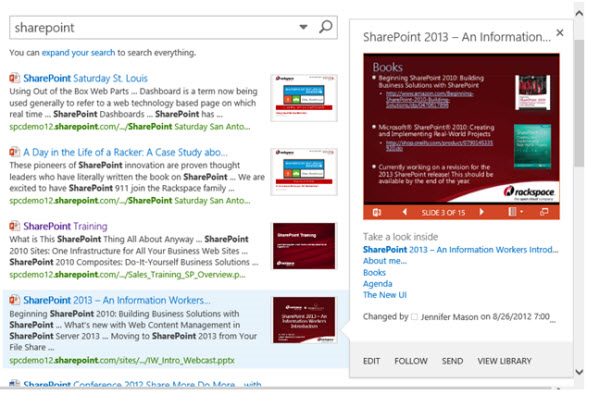Open the SharePoint Training result
600x403 pixels.
click(x=65, y=226)
